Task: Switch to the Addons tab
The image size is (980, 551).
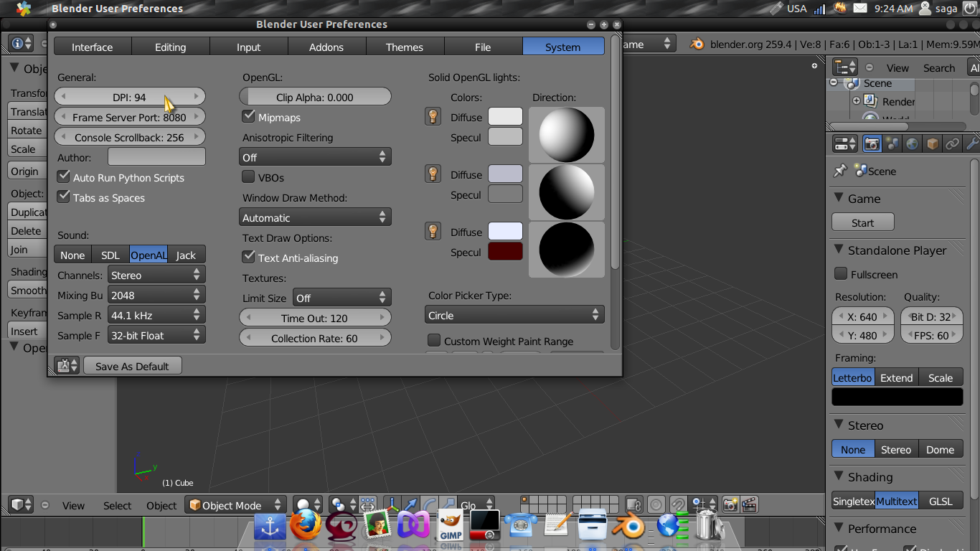Action: (327, 47)
